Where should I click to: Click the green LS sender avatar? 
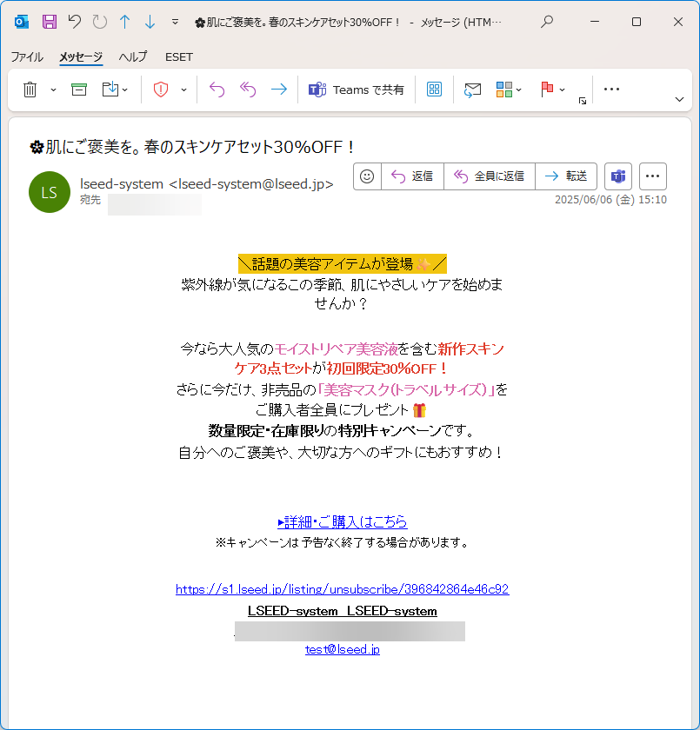50,192
